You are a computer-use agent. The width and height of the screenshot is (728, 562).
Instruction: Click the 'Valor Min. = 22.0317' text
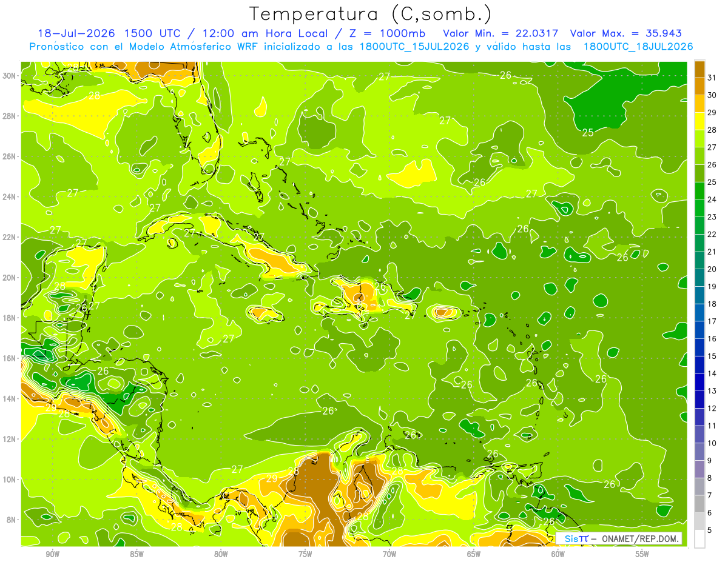[500, 33]
